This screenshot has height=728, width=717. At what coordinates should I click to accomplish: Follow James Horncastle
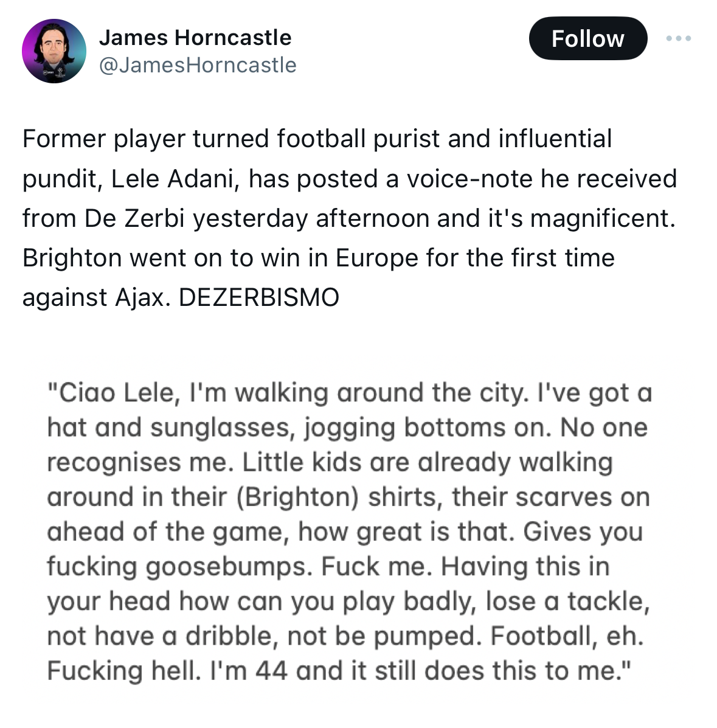pos(588,38)
